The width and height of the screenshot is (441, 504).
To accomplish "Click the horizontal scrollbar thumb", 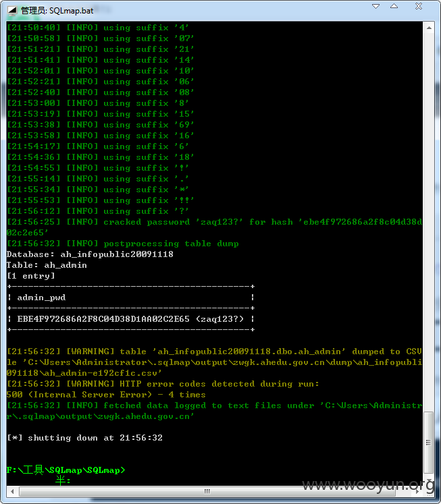I will 207,491.
